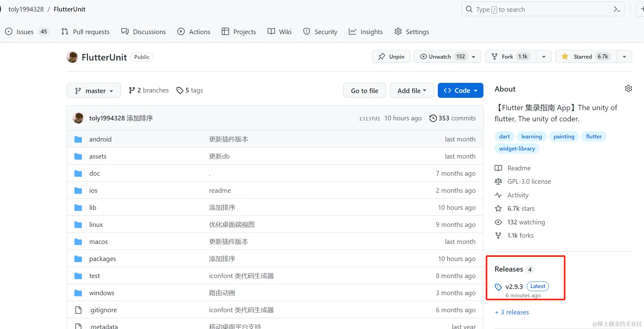644x329 pixels.
Task: Open the linux folder
Action: point(96,225)
